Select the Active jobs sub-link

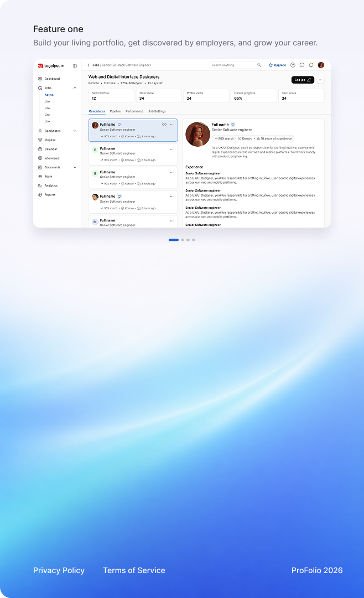[49, 95]
